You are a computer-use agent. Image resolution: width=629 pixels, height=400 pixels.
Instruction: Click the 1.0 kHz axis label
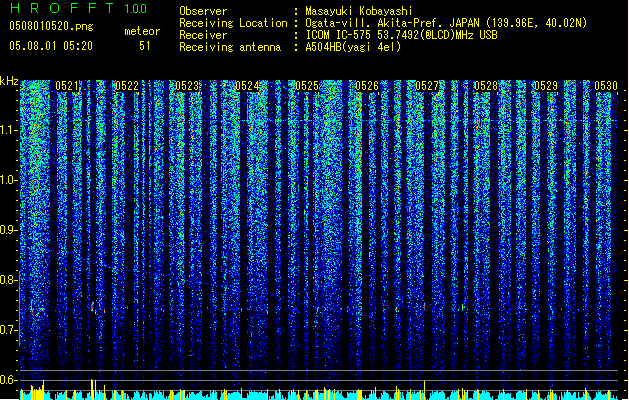[9, 180]
